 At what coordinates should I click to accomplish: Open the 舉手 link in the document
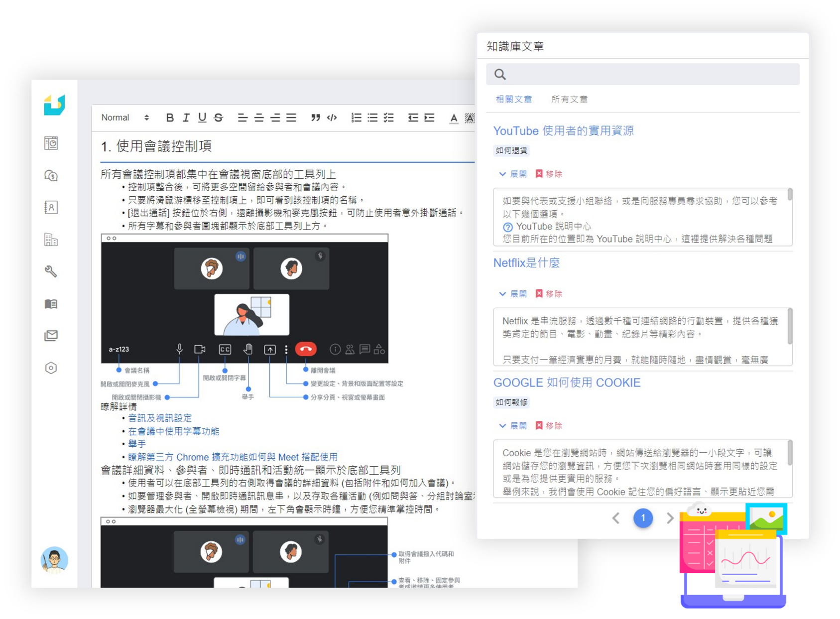137,444
